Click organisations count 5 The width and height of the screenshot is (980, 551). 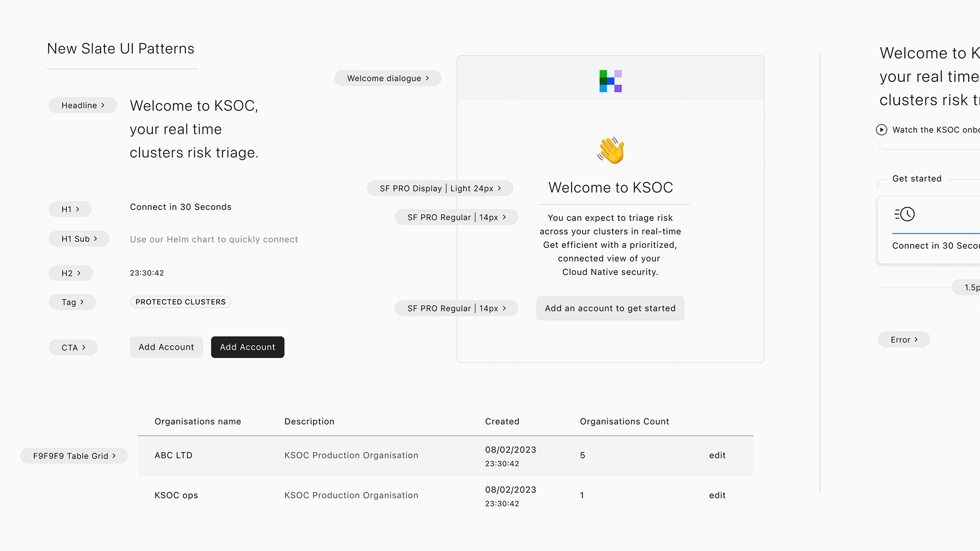pos(582,455)
